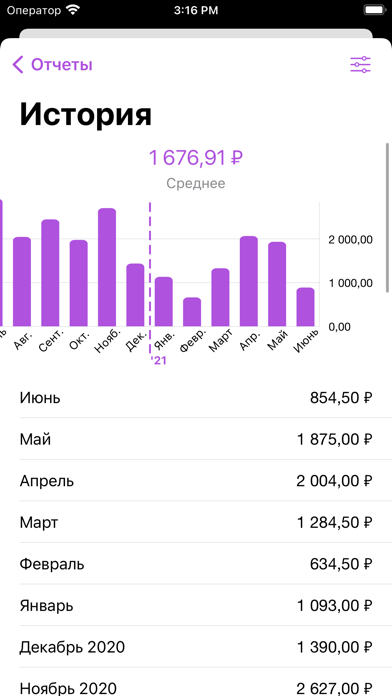Select the Авг. bar in chart
392x696 pixels.
22,282
